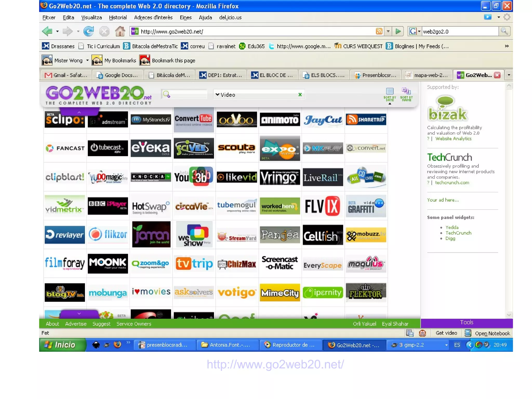Image resolution: width=532 pixels, height=399 pixels.
Task: Click the search magnifier in toolbar
Action: click(x=504, y=31)
